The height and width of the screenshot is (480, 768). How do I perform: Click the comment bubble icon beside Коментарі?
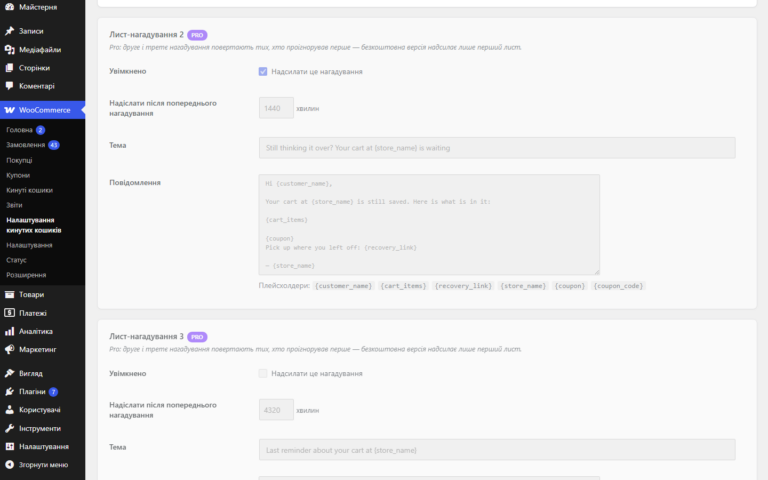click(x=9, y=86)
